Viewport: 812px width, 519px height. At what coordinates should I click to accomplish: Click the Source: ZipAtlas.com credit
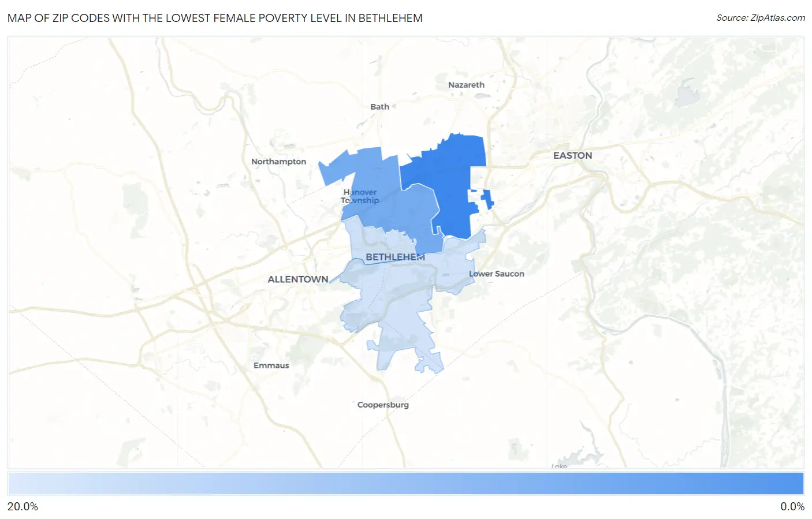coord(761,18)
